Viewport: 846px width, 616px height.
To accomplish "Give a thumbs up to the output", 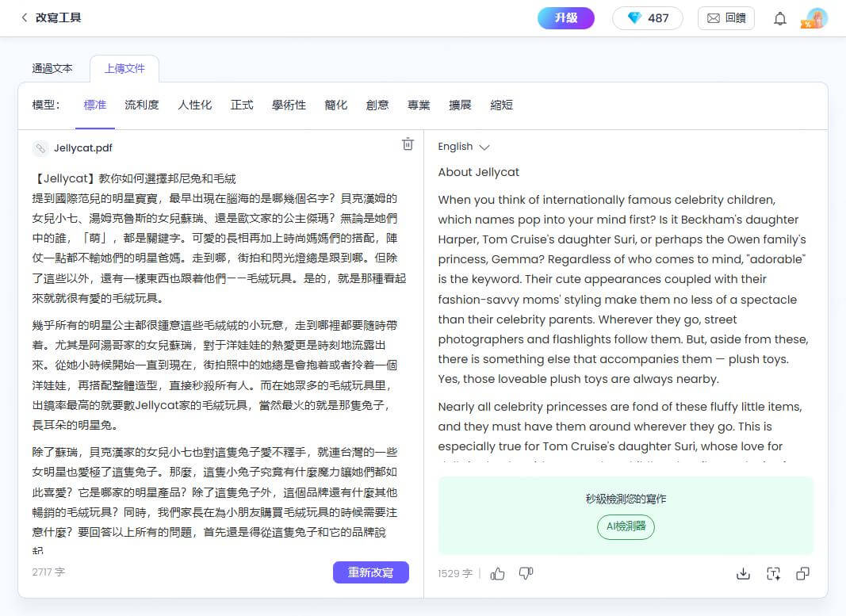I will 497,573.
